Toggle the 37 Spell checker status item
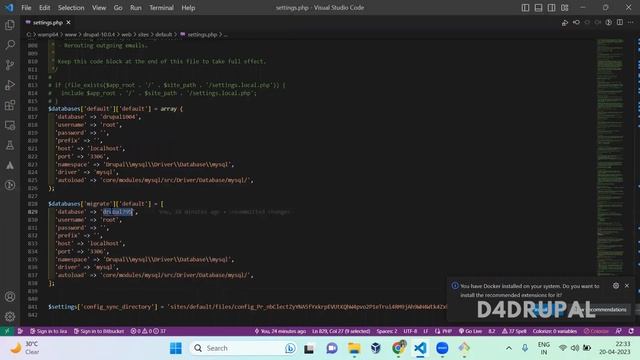 pos(514,331)
